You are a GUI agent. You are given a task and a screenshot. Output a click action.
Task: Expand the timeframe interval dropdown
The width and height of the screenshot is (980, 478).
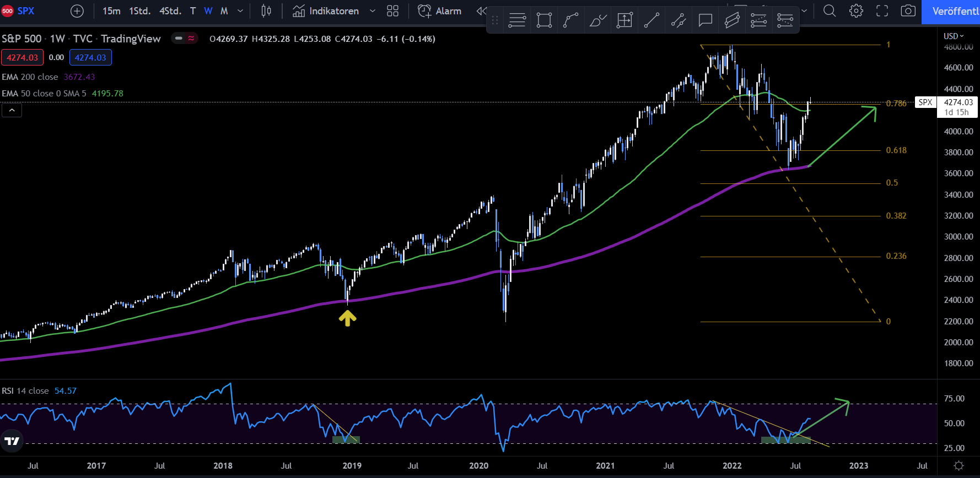(240, 11)
